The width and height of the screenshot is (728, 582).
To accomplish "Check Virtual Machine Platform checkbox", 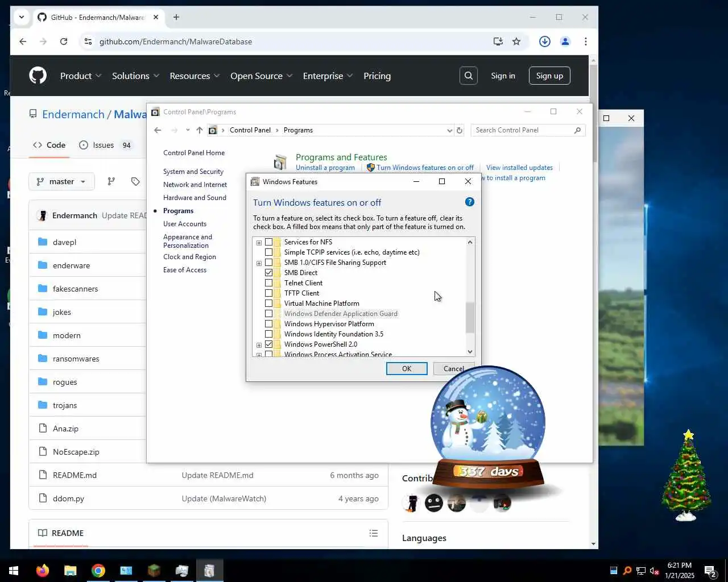I will 268,304.
